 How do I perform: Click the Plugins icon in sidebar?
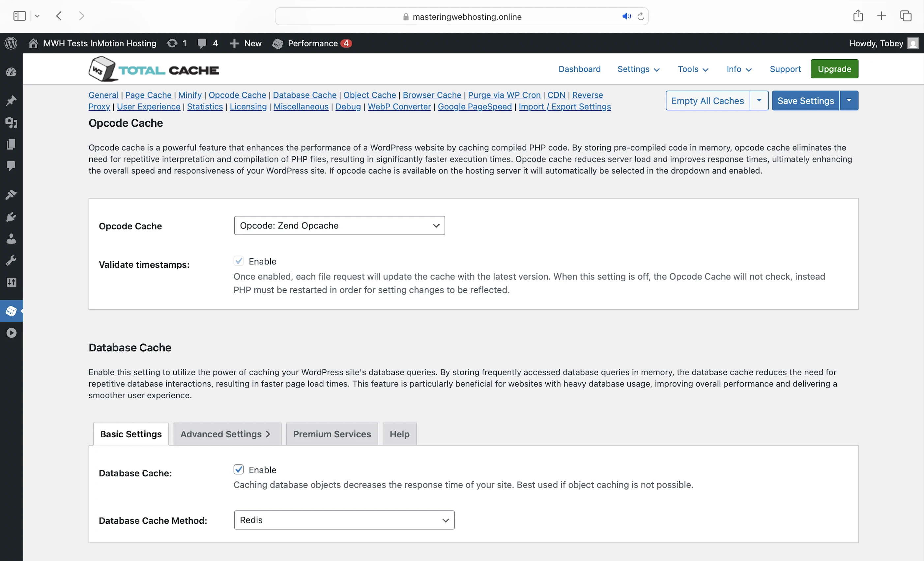click(11, 217)
